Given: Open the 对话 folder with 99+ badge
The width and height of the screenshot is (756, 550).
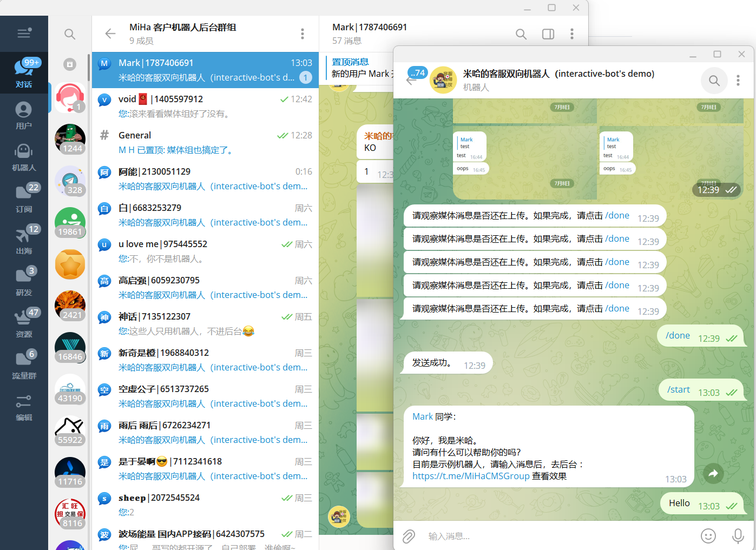Looking at the screenshot, I should click(24, 73).
